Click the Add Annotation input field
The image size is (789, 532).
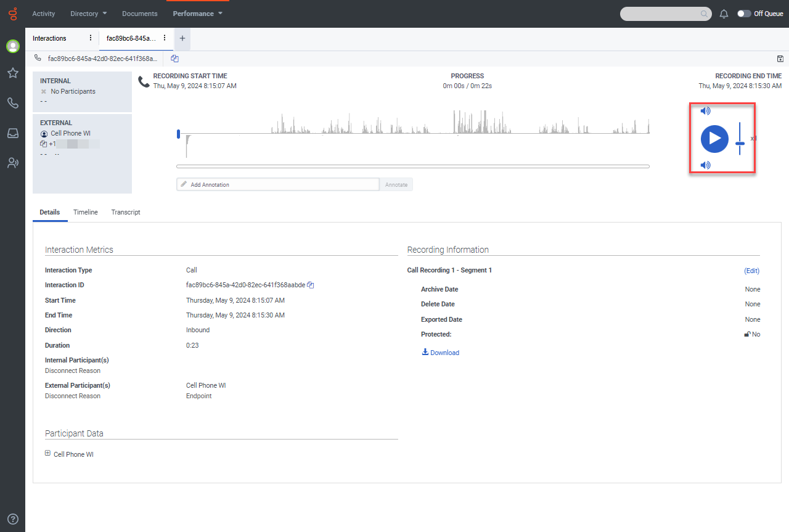click(277, 184)
